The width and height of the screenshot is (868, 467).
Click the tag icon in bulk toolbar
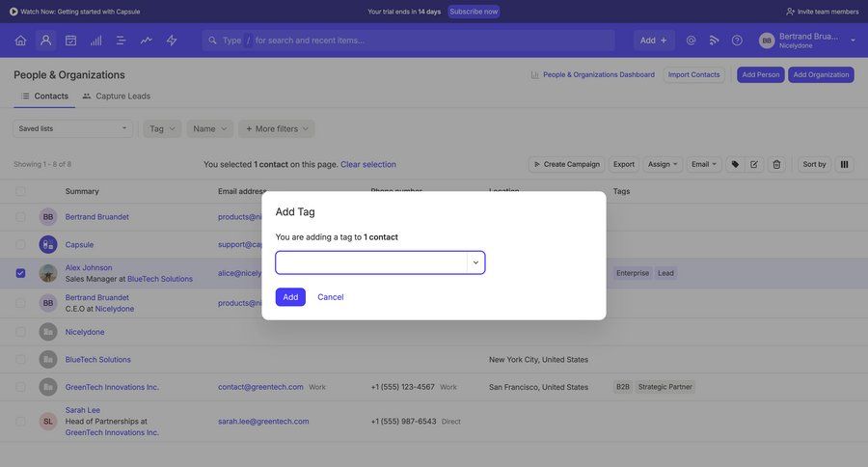pyautogui.click(x=735, y=164)
